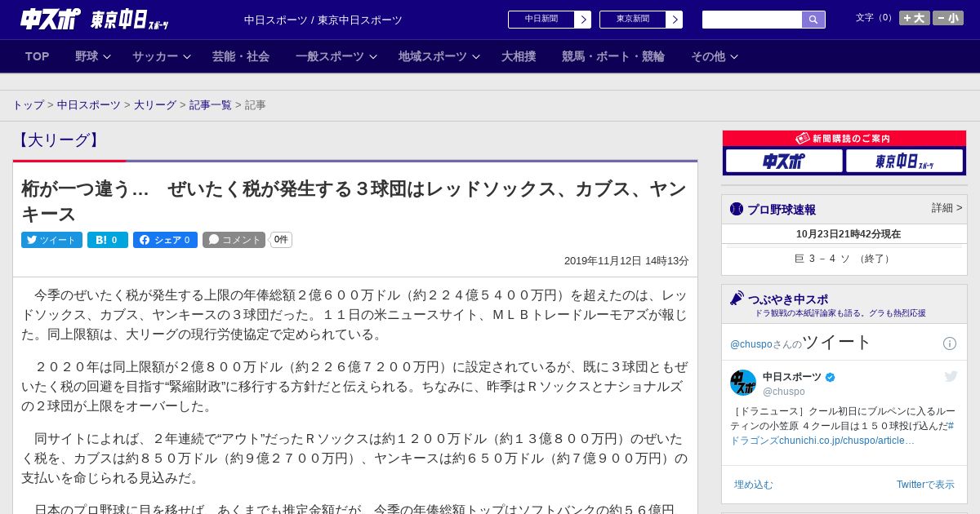Click the search magnifier button
Image resolution: width=980 pixels, height=514 pixels.
click(x=813, y=20)
